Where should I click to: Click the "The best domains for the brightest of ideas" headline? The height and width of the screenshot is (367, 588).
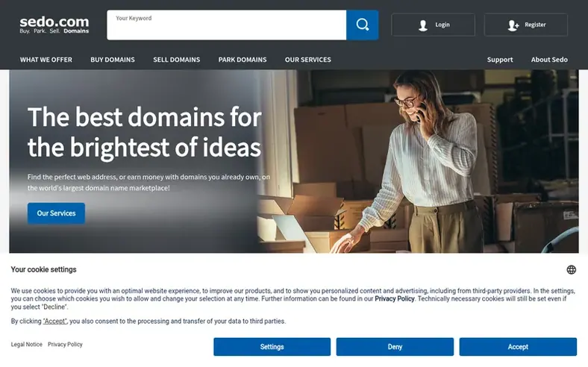click(144, 131)
